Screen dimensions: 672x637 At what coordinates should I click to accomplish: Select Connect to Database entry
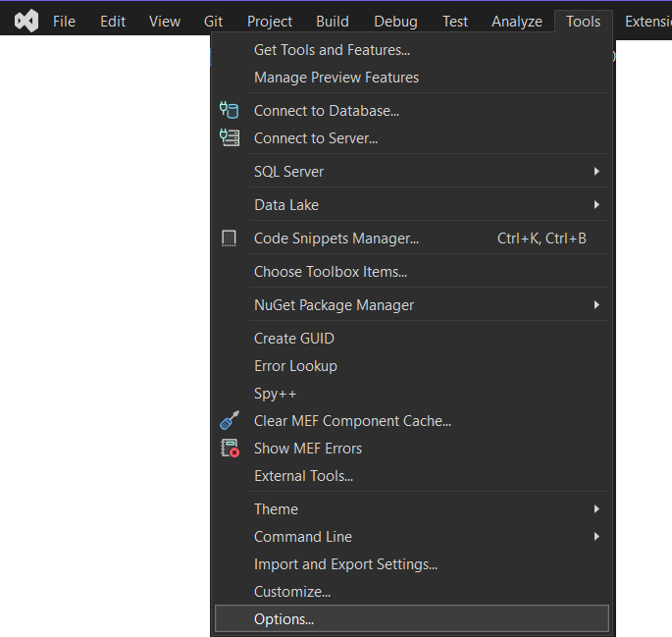pyautogui.click(x=411, y=111)
